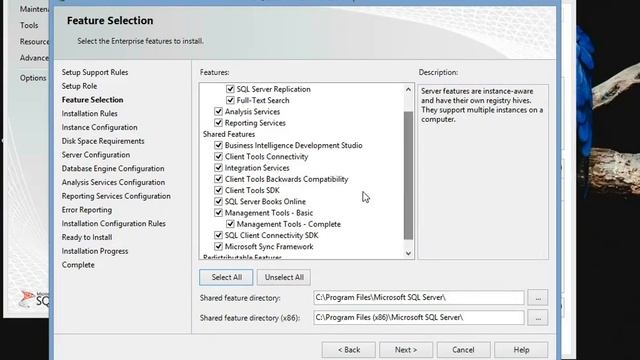Select Complete step in sidebar
Screen dimensions: 640x360
click(78, 265)
